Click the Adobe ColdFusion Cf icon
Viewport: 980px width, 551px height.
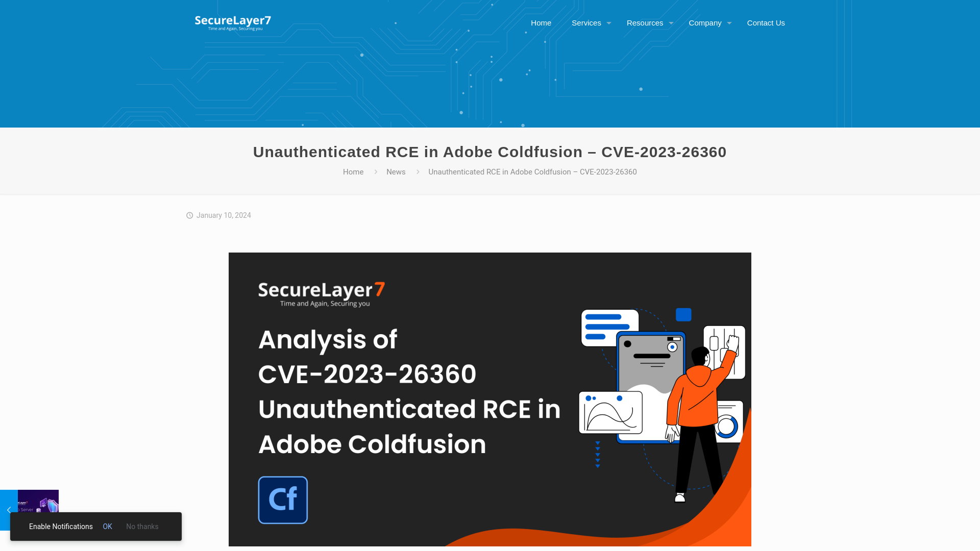pos(283,500)
